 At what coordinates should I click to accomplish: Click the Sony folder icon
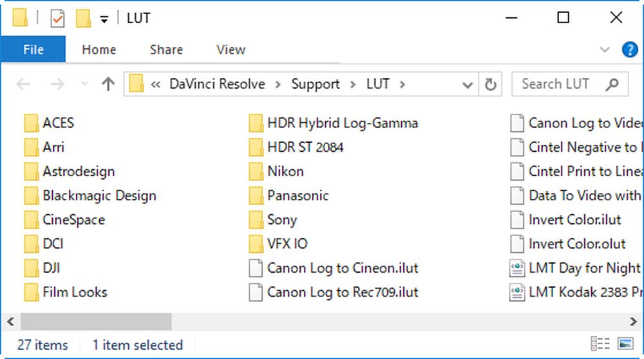pos(256,220)
